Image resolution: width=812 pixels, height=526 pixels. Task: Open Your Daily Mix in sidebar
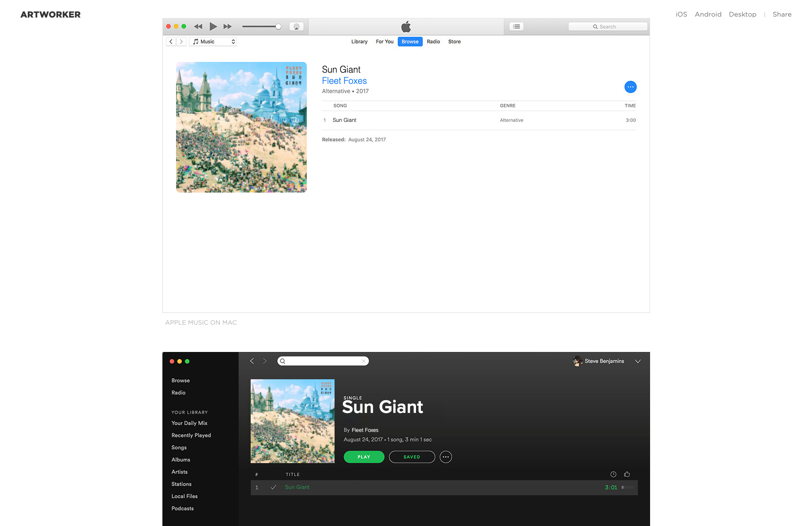189,424
